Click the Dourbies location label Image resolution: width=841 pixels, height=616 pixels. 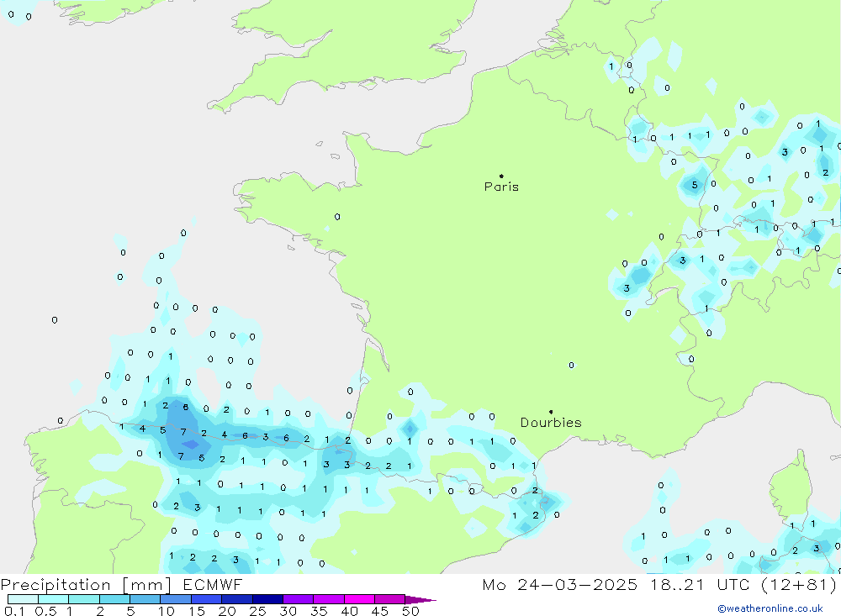[551, 423]
